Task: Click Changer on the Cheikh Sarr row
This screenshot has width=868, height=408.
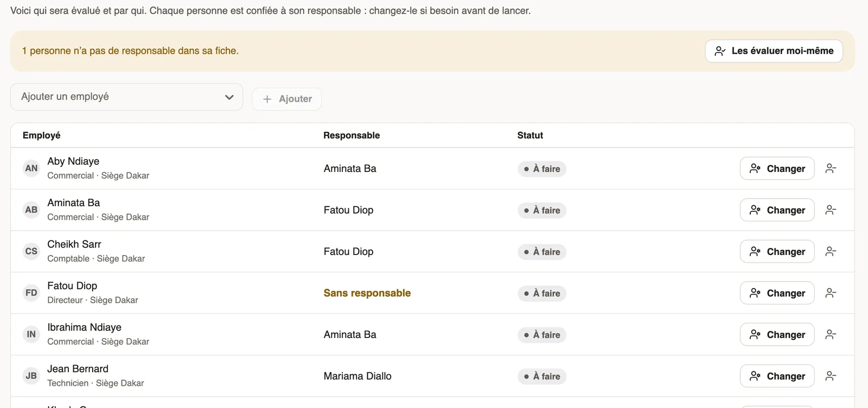Action: (x=777, y=252)
